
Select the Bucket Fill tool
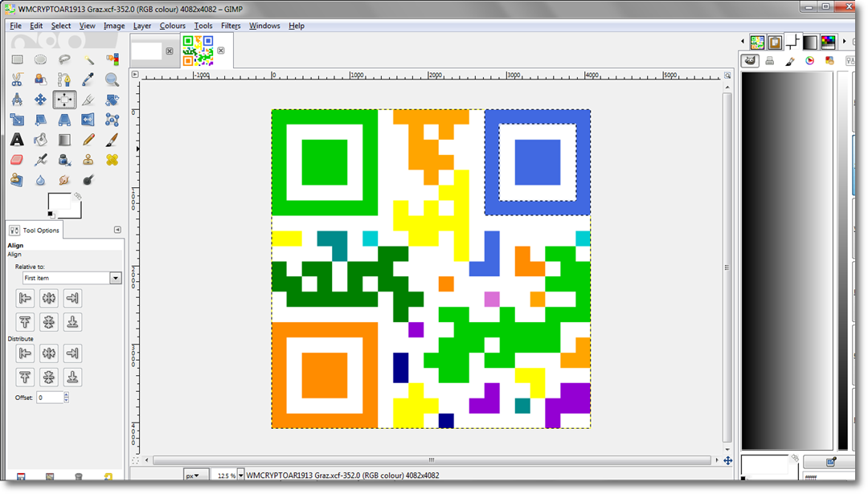(x=40, y=140)
